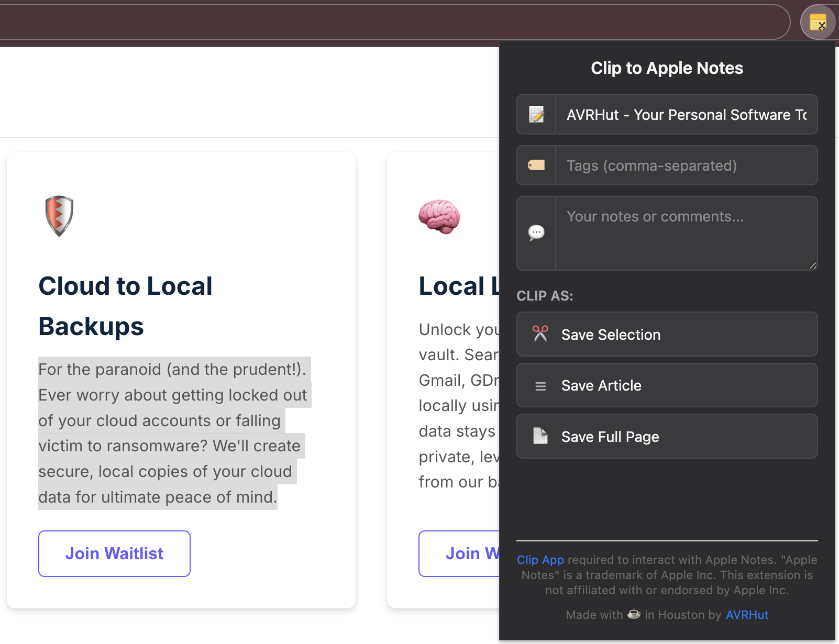Open the Clip App link
Viewport: 839px width, 644px height.
coord(540,560)
